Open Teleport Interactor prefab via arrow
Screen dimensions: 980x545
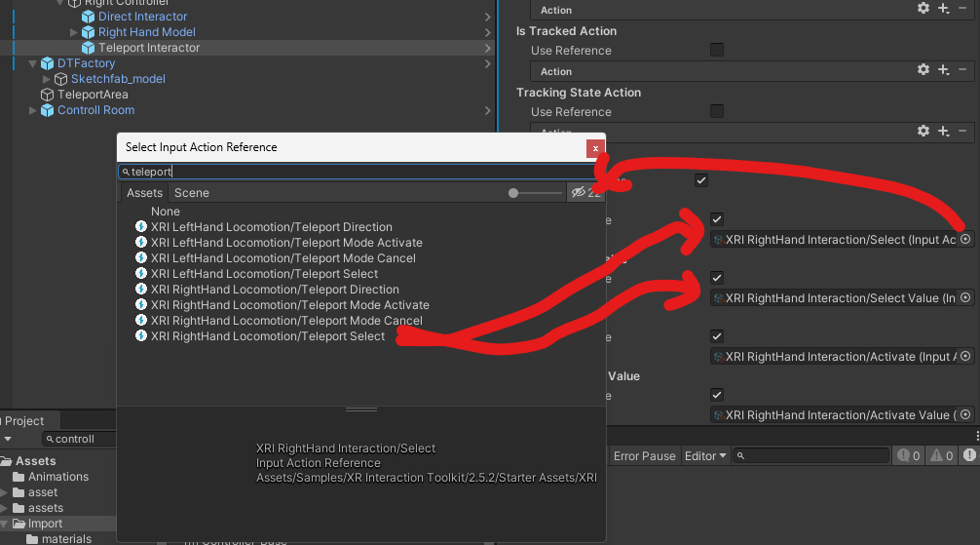[x=487, y=48]
